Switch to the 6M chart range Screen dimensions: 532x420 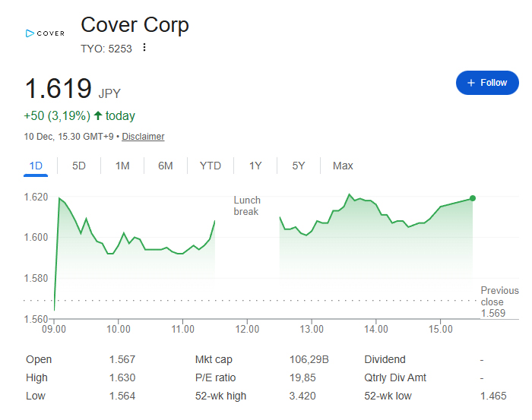tap(165, 166)
